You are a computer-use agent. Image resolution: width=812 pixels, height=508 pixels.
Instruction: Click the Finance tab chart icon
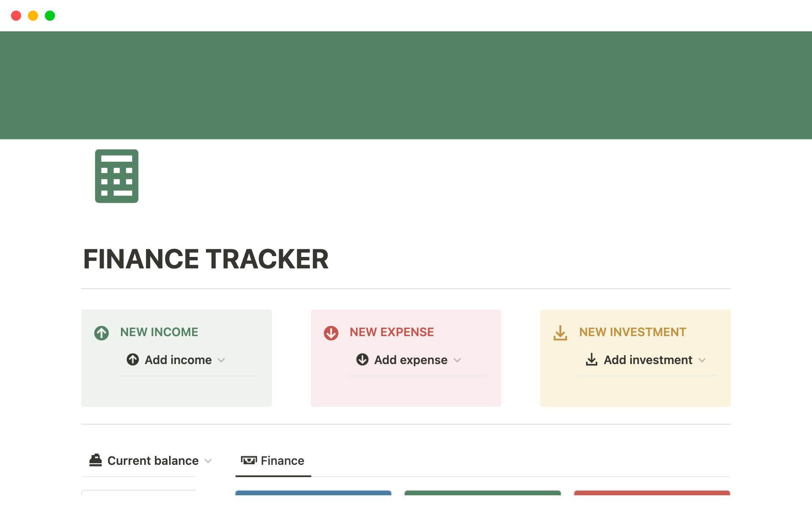248,461
